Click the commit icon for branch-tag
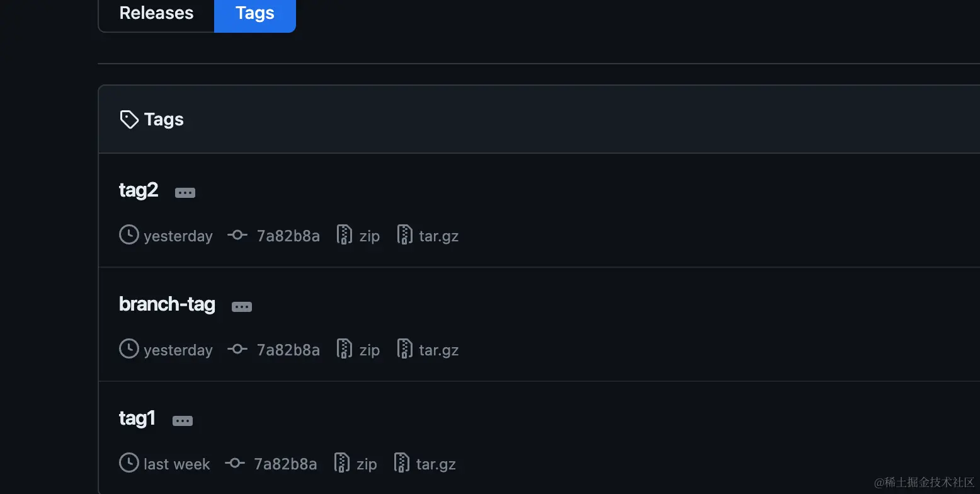The image size is (980, 494). click(x=237, y=350)
